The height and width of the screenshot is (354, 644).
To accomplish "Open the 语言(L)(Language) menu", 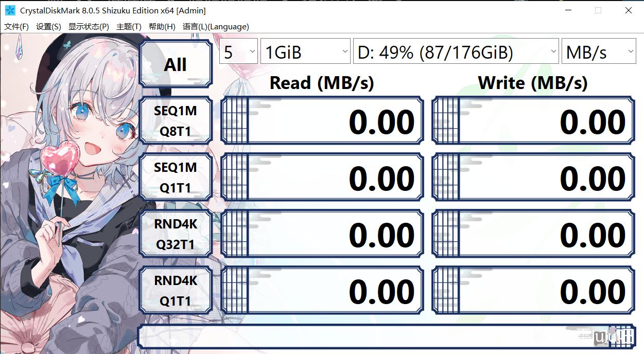I will click(216, 27).
